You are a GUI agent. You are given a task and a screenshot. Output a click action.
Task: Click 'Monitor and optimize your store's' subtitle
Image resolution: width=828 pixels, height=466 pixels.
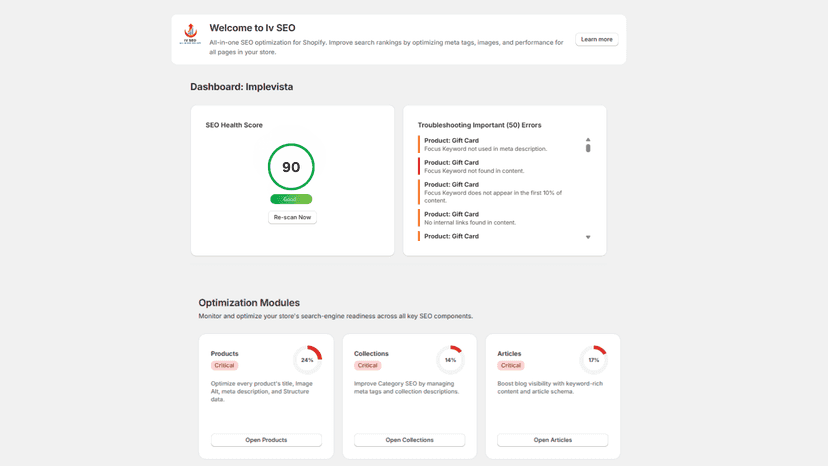[x=335, y=316]
